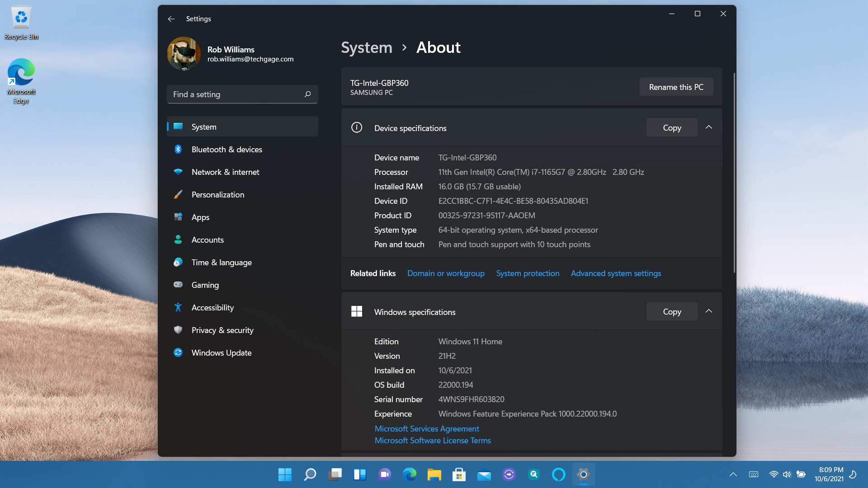Open Microsoft Store from the taskbar
Screen dimensions: 868x488
tap(459, 474)
